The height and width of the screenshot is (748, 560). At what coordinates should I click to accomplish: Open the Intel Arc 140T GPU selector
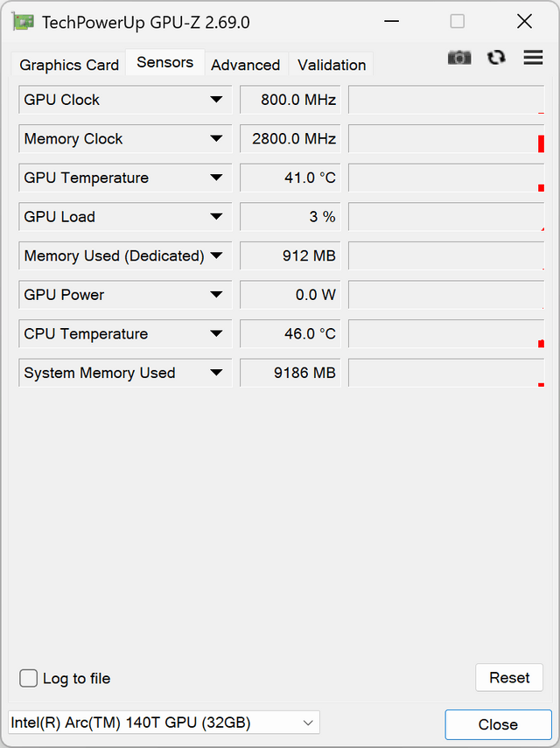pyautogui.click(x=164, y=723)
